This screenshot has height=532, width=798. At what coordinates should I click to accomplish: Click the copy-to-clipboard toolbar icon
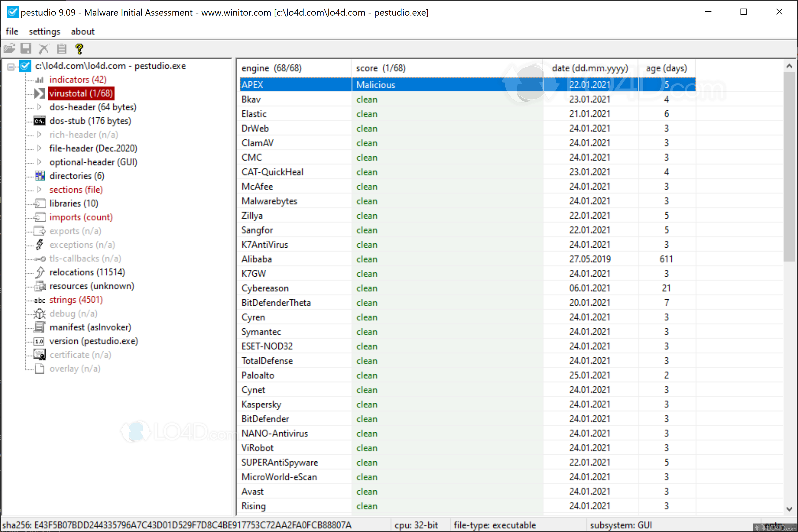tap(61, 49)
